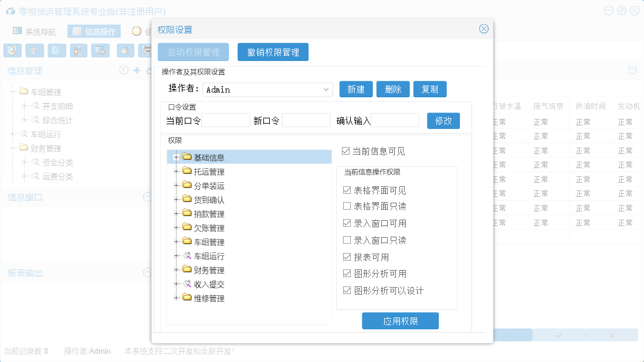Click the 应用权限 button
The height and width of the screenshot is (362, 644).
pos(400,321)
